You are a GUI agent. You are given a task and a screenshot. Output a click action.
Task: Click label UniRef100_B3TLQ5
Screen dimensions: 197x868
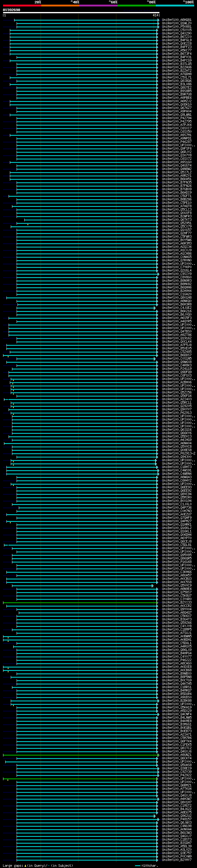[x=176, y=64]
